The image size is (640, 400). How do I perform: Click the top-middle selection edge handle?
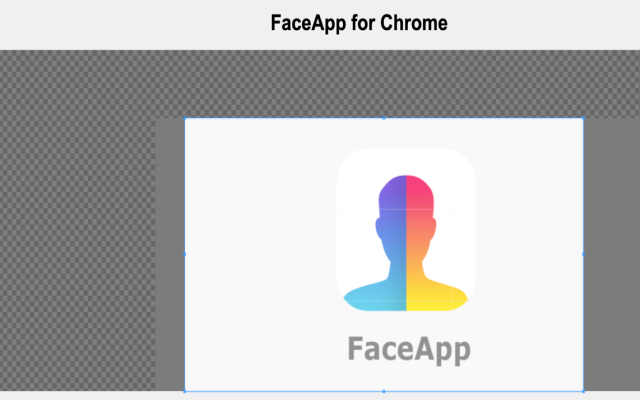point(384,118)
